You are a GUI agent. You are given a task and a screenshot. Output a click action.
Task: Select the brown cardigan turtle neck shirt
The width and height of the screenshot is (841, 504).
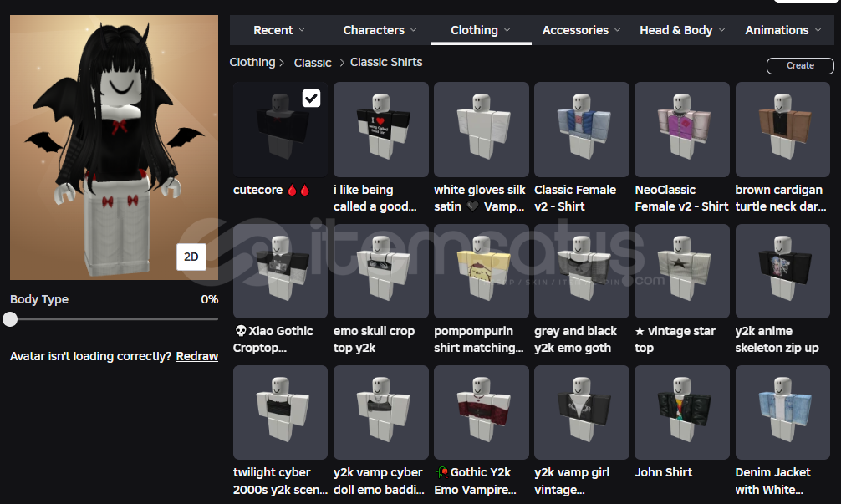[782, 130]
